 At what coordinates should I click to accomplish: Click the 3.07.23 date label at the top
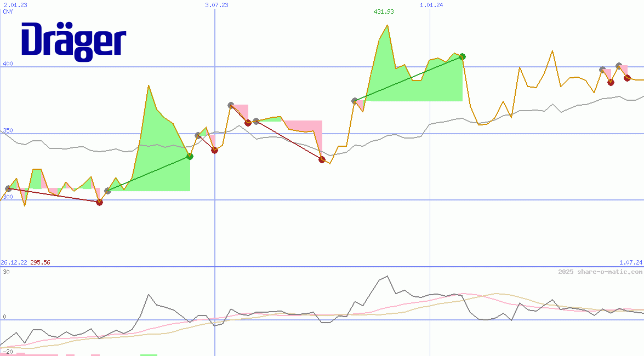pyautogui.click(x=216, y=5)
